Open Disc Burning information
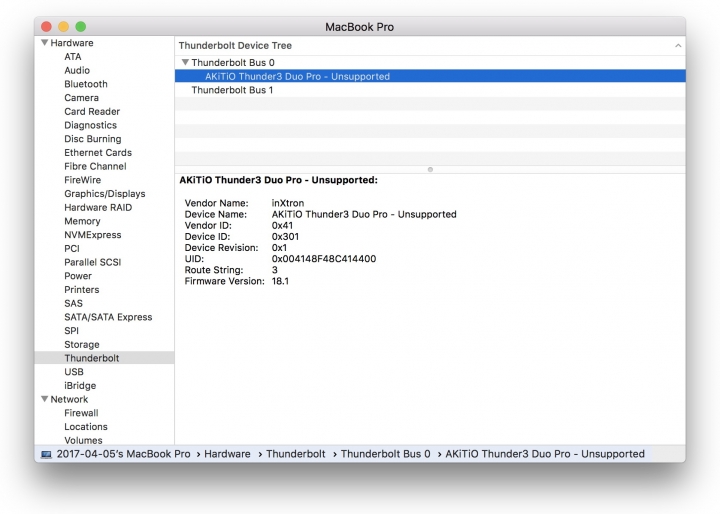Viewport: 720px width, 514px height. pos(93,139)
